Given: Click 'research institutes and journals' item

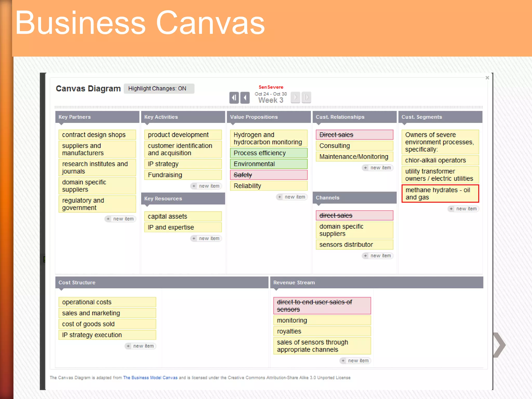Looking at the screenshot, I should (x=97, y=168).
